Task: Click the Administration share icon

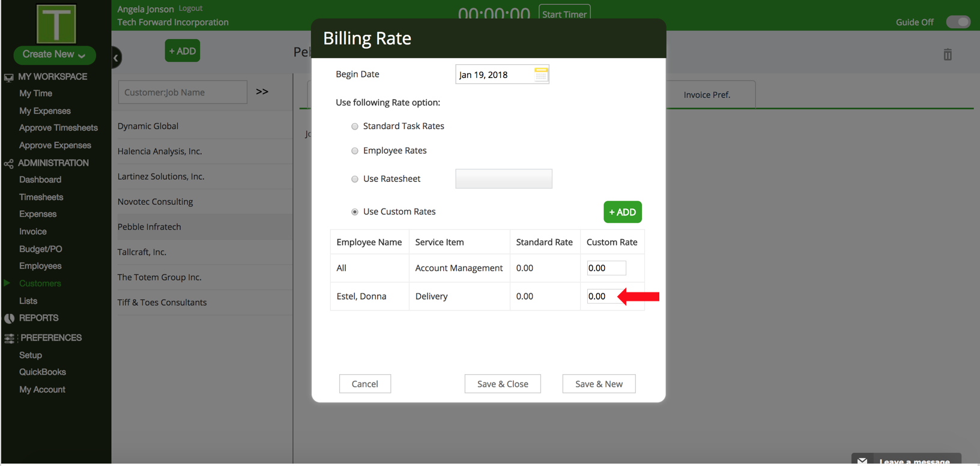Action: point(8,163)
